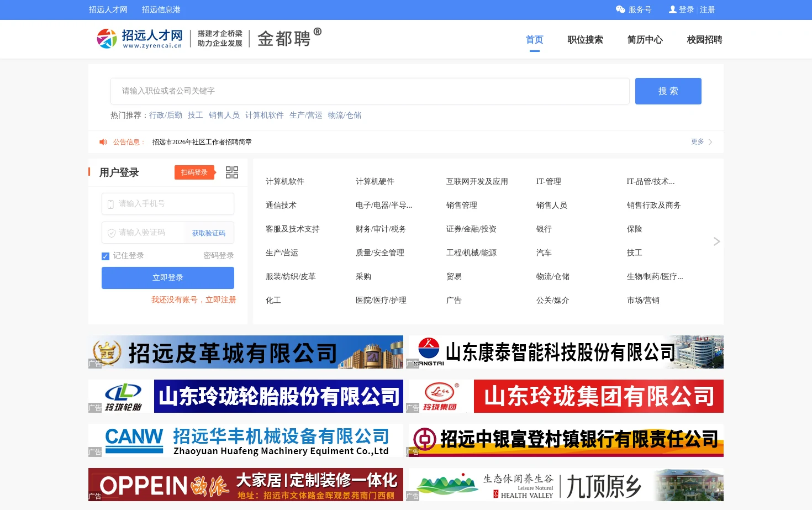Click the announcement speaker icon
This screenshot has height=510, width=812.
pos(103,142)
